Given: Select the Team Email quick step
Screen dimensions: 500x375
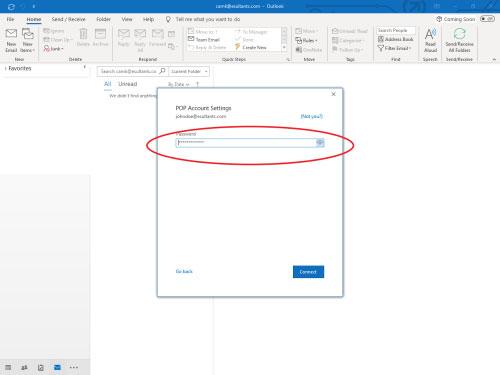Looking at the screenshot, I should point(204,40).
